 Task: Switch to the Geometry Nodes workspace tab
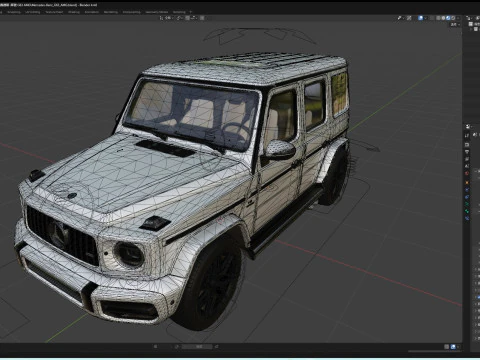tap(157, 12)
